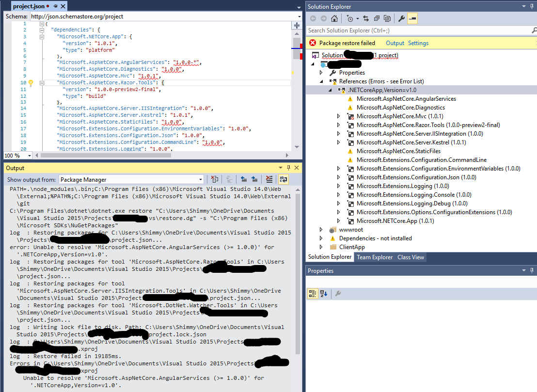Select Microsoft.Extensions.Configuration.CommandLine reference
The height and width of the screenshot is (392, 537).
[422, 160]
